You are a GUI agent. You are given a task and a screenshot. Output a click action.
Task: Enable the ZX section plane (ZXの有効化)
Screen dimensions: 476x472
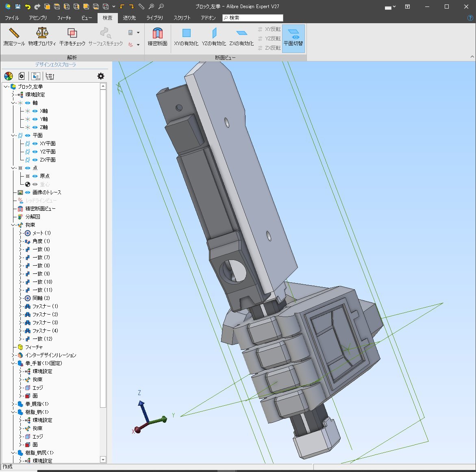click(241, 36)
